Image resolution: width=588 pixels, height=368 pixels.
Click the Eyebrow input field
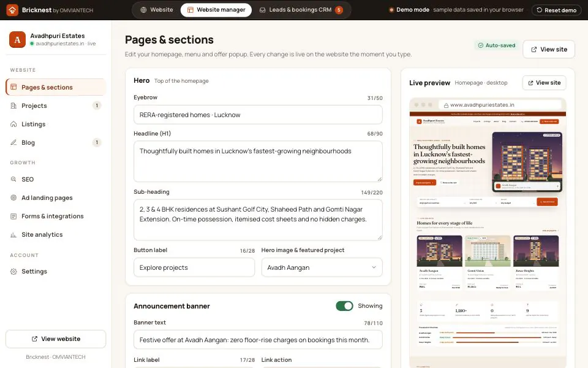(258, 115)
